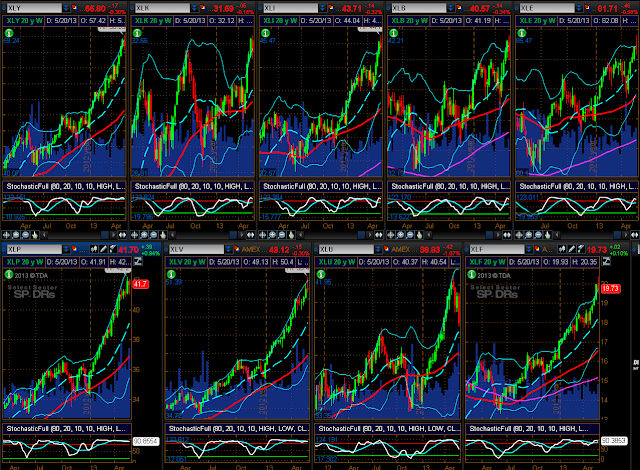Image resolution: width=640 pixels, height=470 pixels.
Task: Select the hand pointer tool under XLY chart
Action: click(x=35, y=235)
